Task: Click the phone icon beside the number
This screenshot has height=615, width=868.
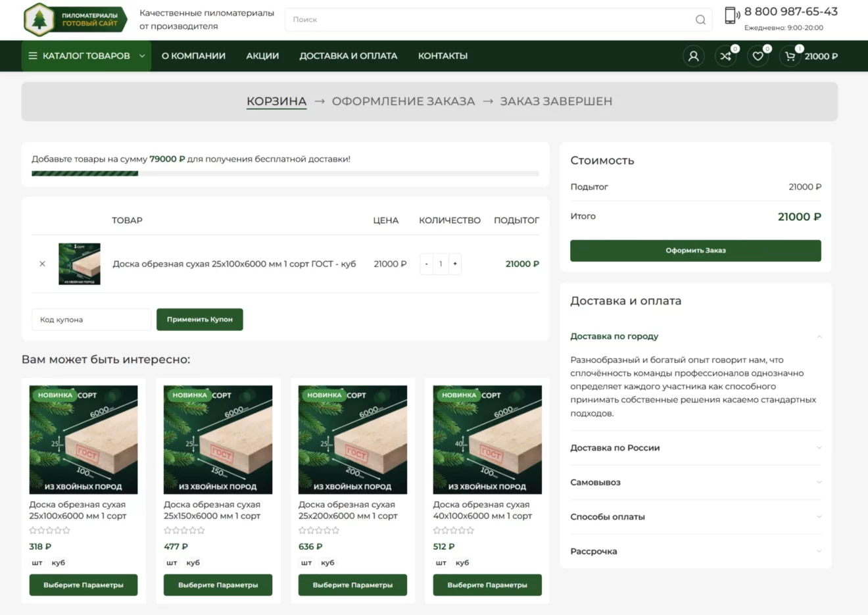Action: [731, 15]
